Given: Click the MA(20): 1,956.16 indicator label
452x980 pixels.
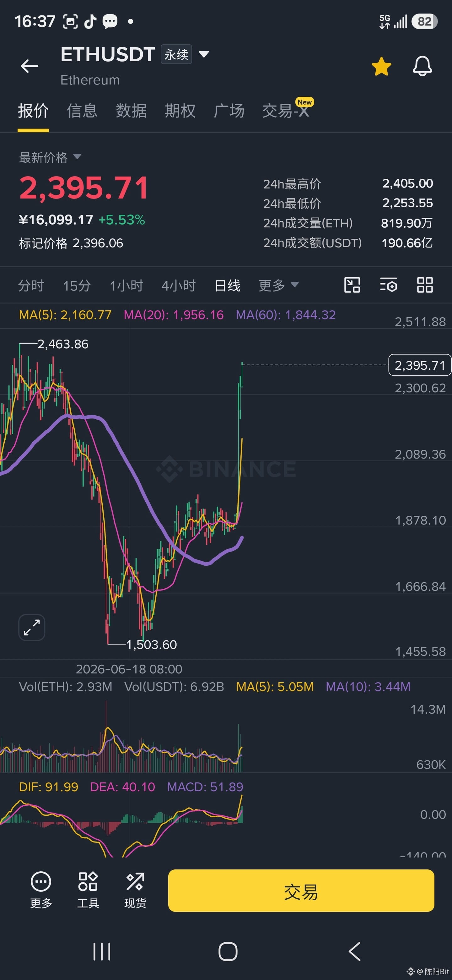Looking at the screenshot, I should pyautogui.click(x=174, y=315).
